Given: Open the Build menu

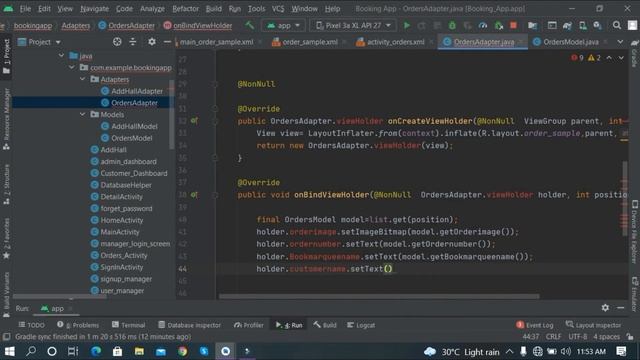Looking at the screenshot, I should tap(213, 9).
